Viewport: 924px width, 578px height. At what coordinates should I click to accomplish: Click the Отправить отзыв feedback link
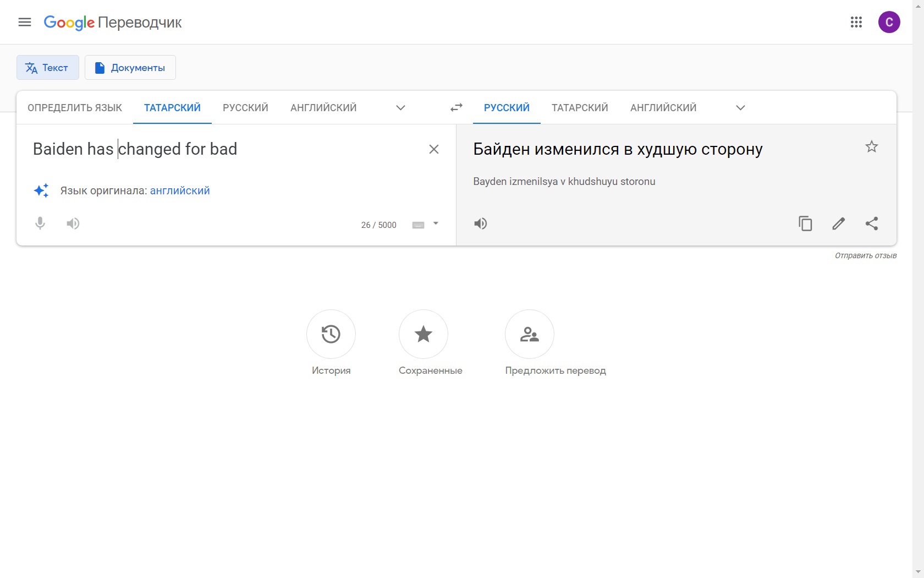click(x=866, y=255)
